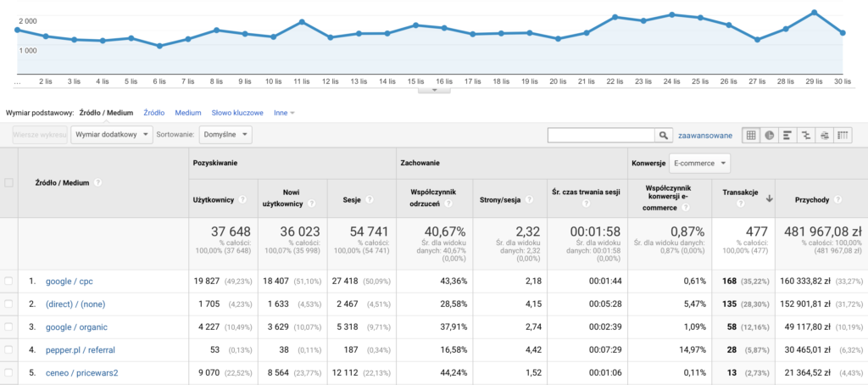This screenshot has height=385, width=868.
Task: Click the magnifier search icon
Action: coord(663,135)
